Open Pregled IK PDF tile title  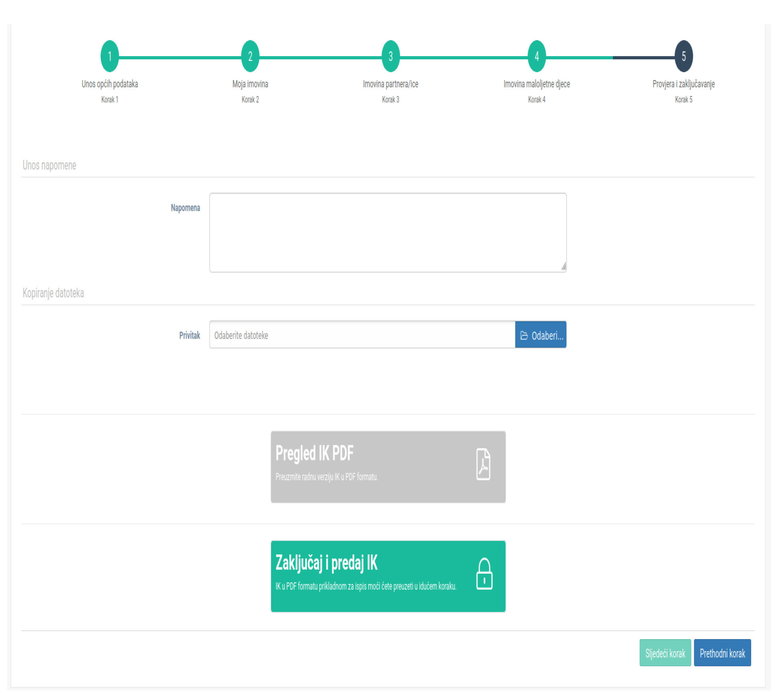(314, 454)
